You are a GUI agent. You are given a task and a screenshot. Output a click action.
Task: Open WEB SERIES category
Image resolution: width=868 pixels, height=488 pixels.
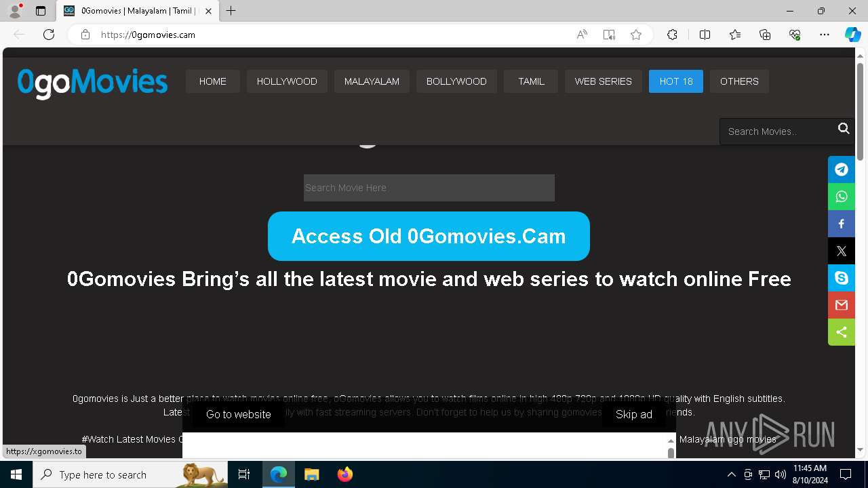(604, 81)
